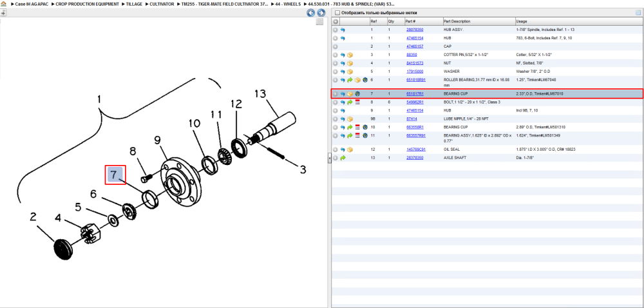Viewport: 644px width, 308px height.
Task: Open 'TM255 - TIGER-MATE FIELD CULTIVATOR' breadcrumb
Action: coord(225,4)
